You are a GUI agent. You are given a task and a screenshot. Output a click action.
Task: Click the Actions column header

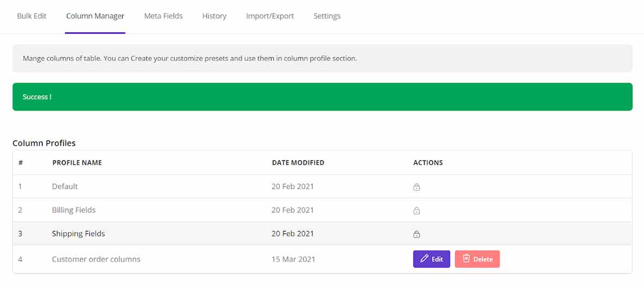428,163
